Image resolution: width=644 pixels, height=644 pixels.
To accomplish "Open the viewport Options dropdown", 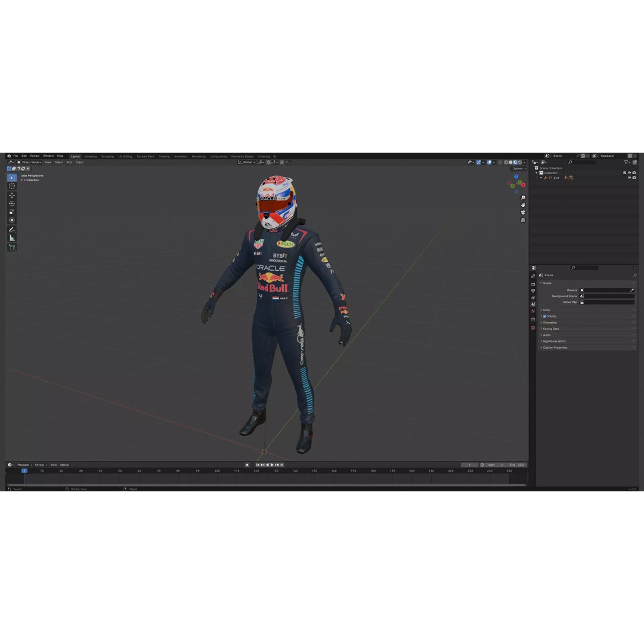I will [519, 168].
